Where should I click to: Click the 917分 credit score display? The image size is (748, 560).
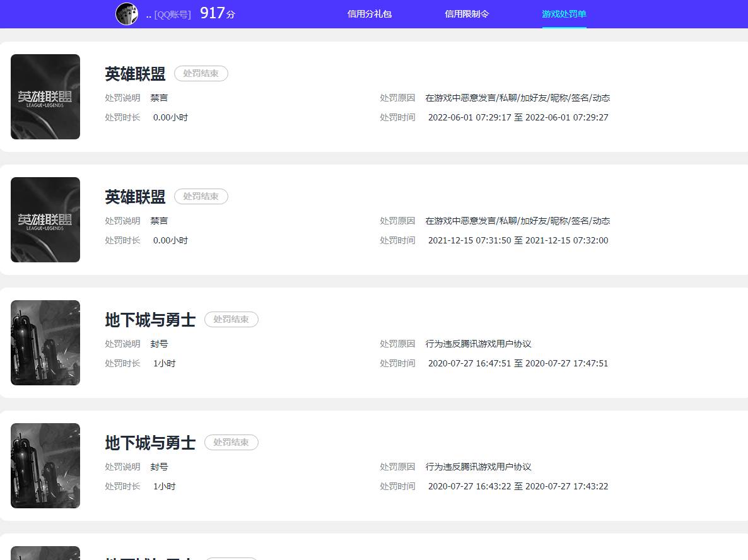point(216,13)
